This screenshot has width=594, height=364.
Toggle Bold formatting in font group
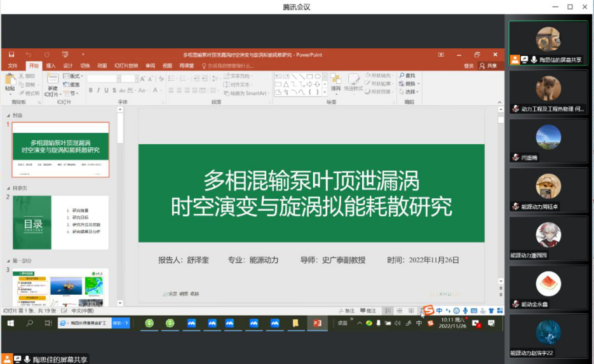[91, 90]
